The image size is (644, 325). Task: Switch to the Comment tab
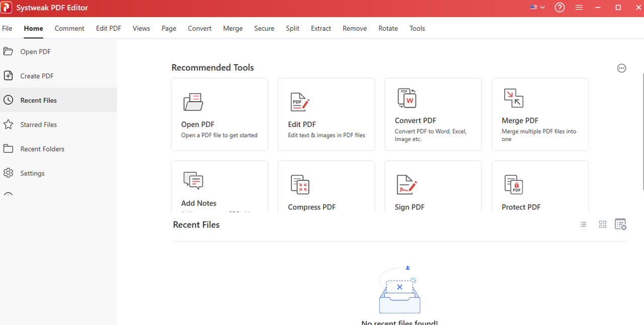(69, 28)
